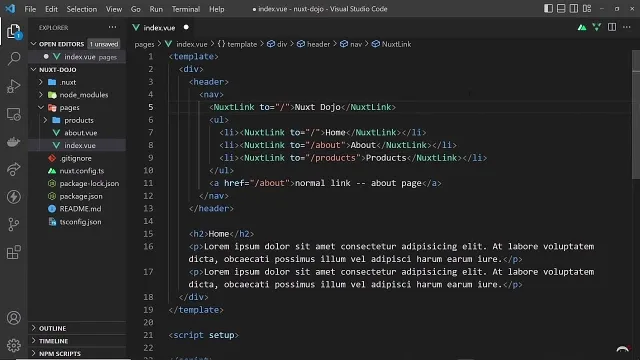Image resolution: width=640 pixels, height=360 pixels.
Task: Click "script setup" tag on line 21
Action: point(204,335)
